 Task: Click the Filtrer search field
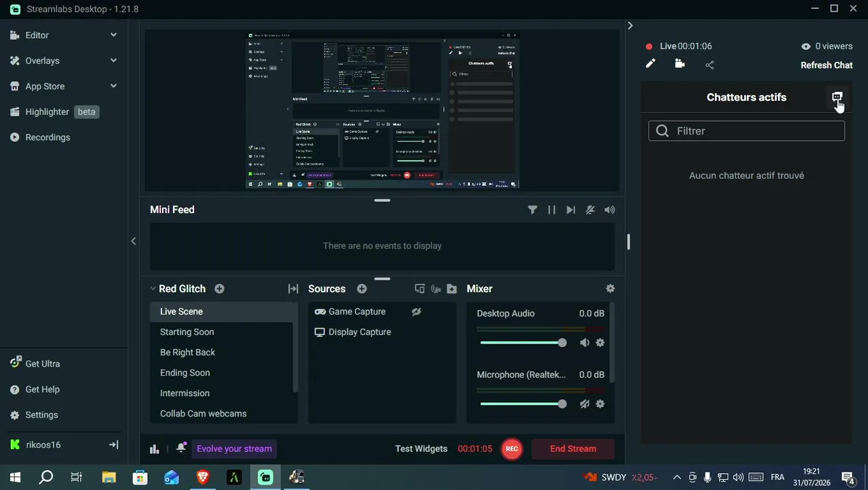coord(746,131)
